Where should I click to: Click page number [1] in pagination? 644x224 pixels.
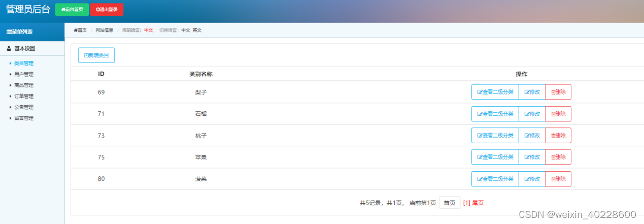click(467, 203)
